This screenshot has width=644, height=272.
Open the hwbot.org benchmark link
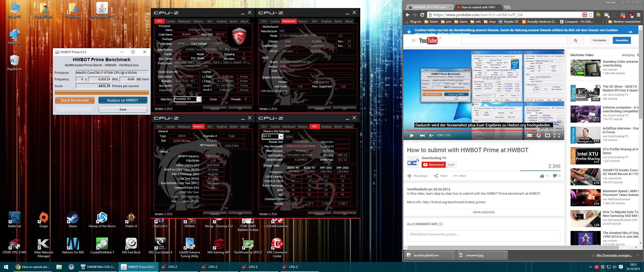click(x=454, y=202)
